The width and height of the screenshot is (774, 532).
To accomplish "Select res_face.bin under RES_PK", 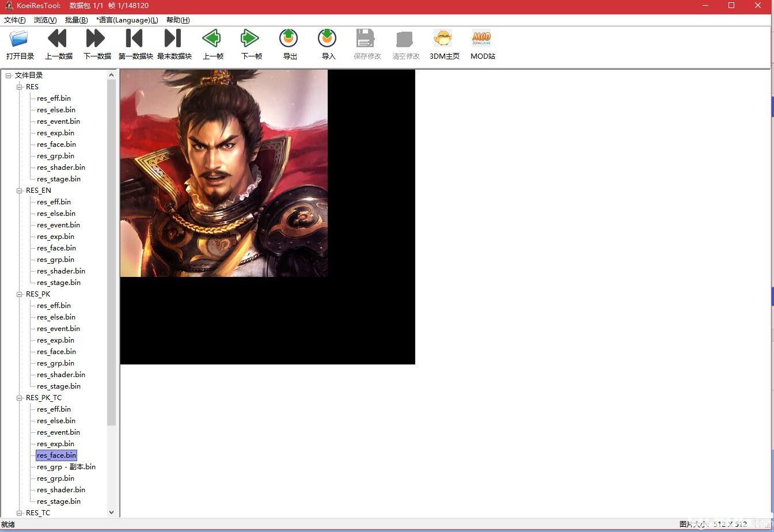I will pos(56,352).
